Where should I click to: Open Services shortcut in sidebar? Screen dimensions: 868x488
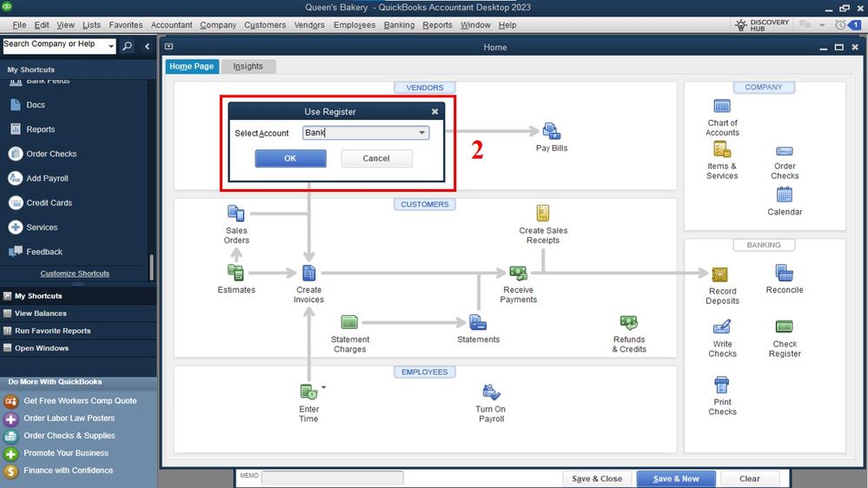(42, 227)
